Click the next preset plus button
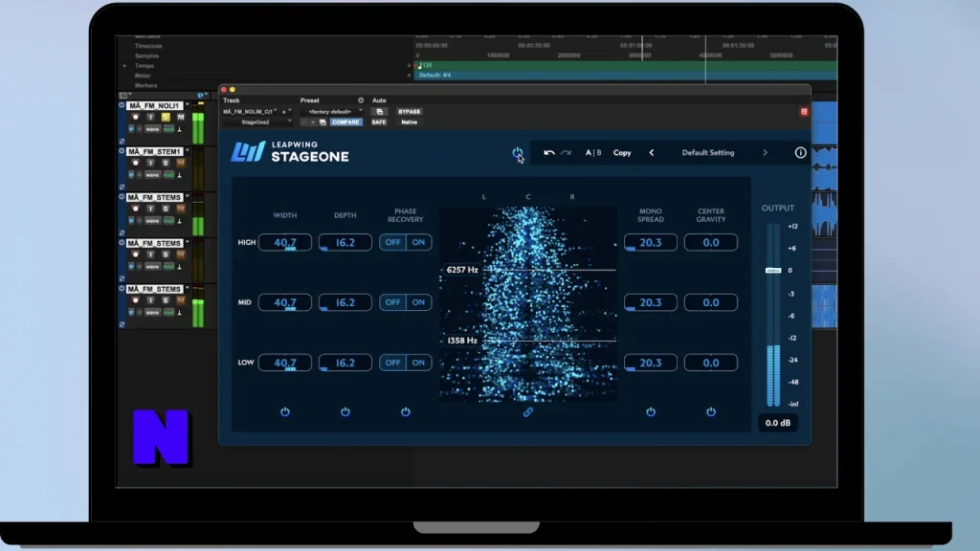This screenshot has width=980, height=551. 313,122
